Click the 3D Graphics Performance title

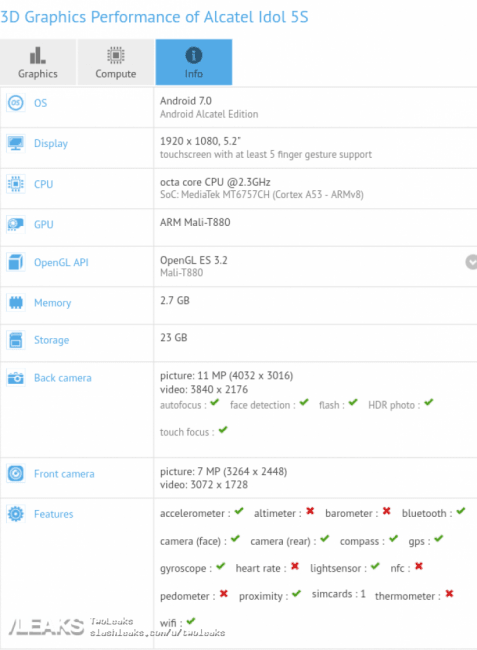click(x=154, y=17)
